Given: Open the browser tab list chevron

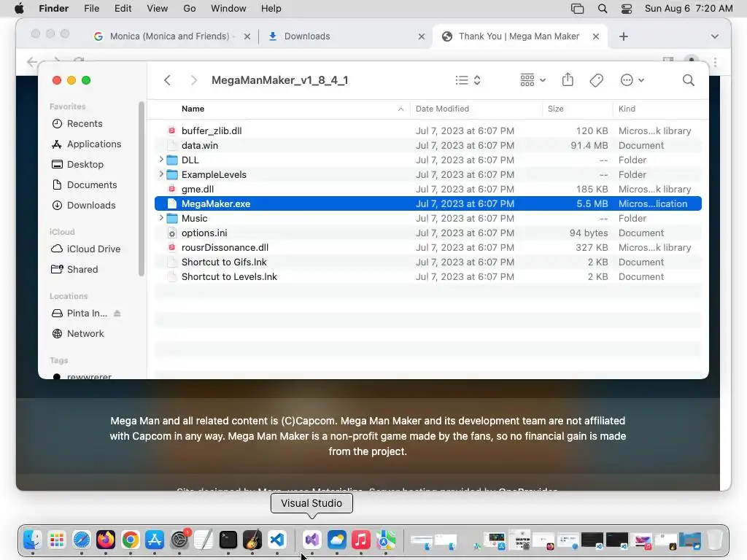Looking at the screenshot, I should tap(715, 36).
